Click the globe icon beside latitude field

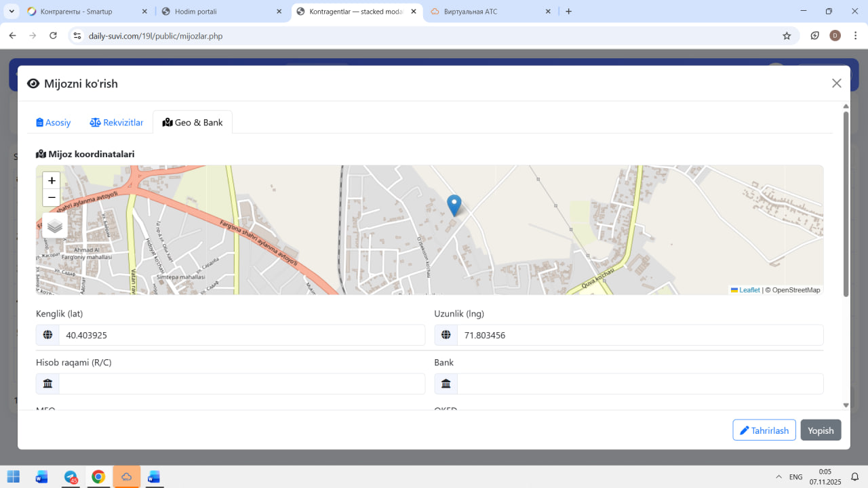(x=47, y=335)
